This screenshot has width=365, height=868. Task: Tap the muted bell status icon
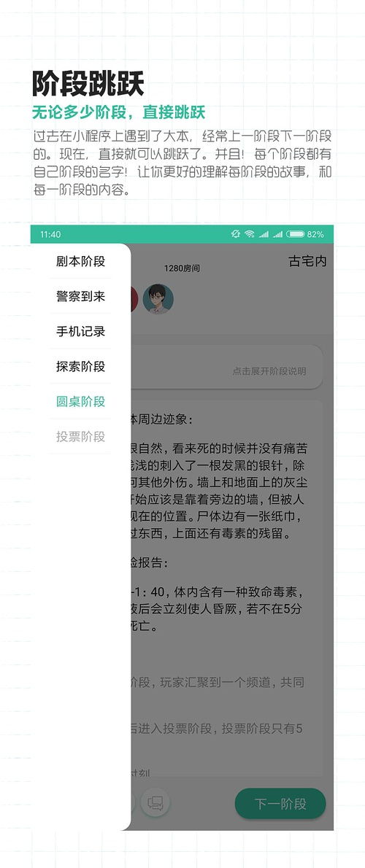235,234
